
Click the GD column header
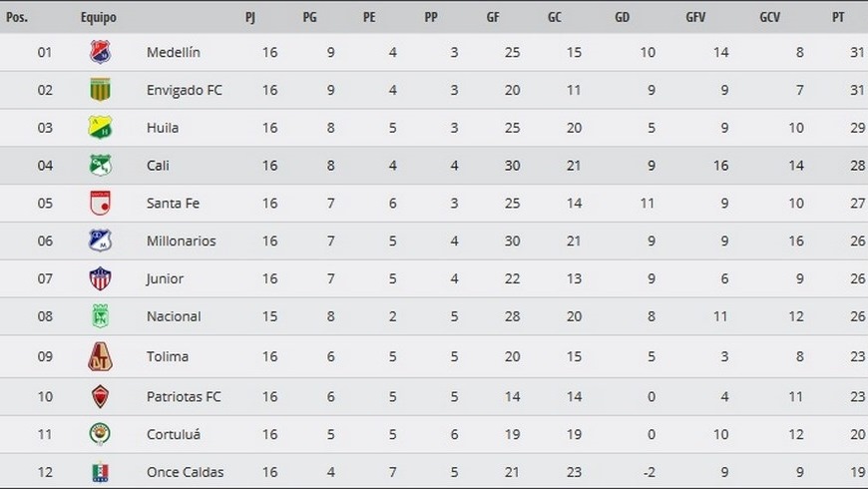point(622,18)
